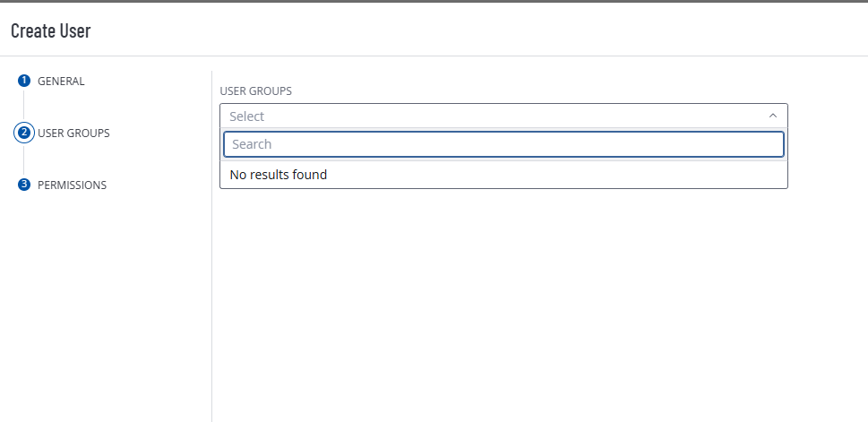Click connector line between steps 1 and 2
The width and height of the screenshot is (868, 422).
point(24,106)
